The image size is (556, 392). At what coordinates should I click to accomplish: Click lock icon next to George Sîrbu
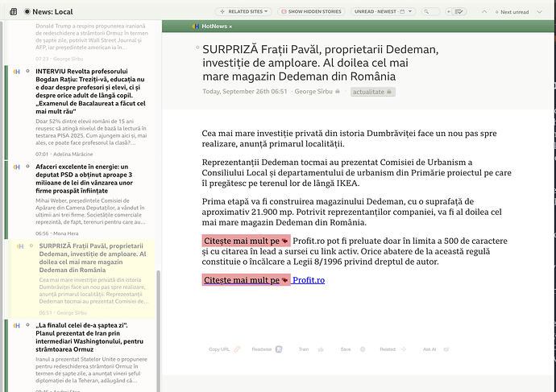[338, 92]
